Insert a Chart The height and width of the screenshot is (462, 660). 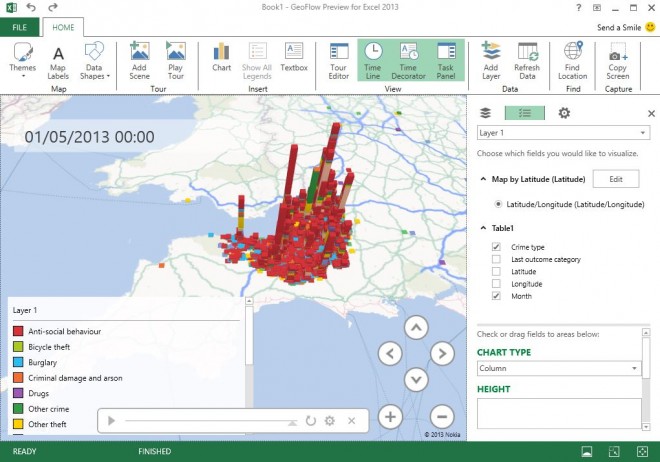tap(221, 57)
